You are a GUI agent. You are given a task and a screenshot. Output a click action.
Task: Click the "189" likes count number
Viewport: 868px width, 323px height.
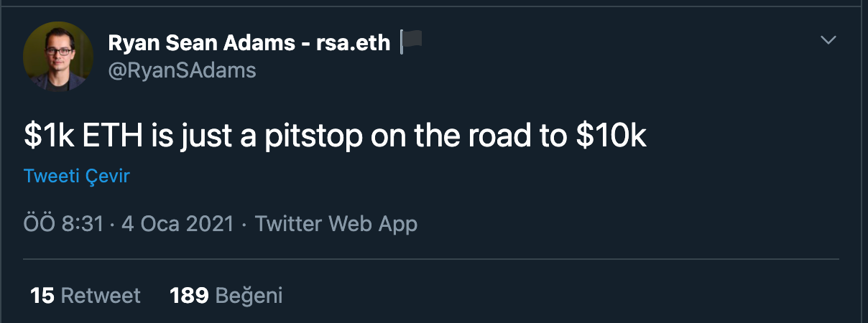click(189, 295)
